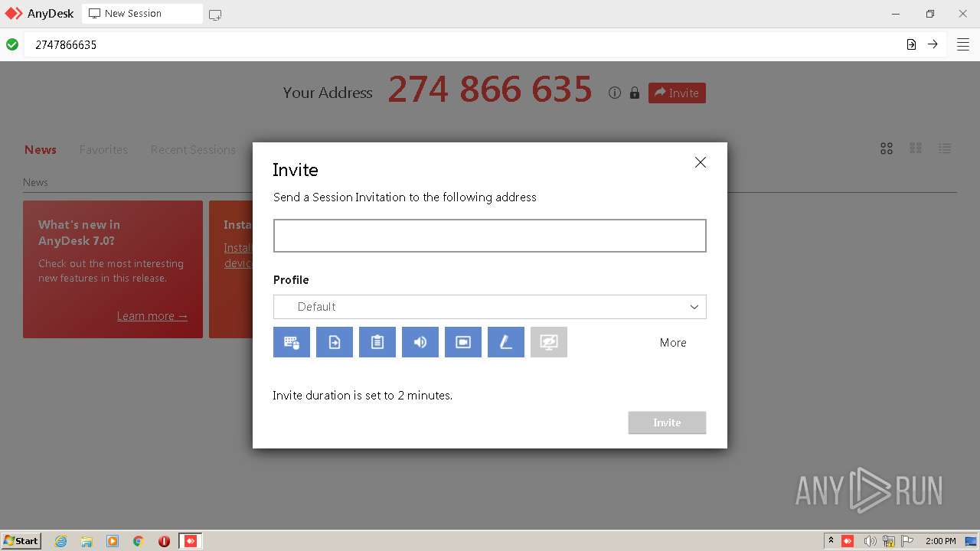This screenshot has width=980, height=551.
Task: Switch to the News tab
Action: [x=41, y=150]
